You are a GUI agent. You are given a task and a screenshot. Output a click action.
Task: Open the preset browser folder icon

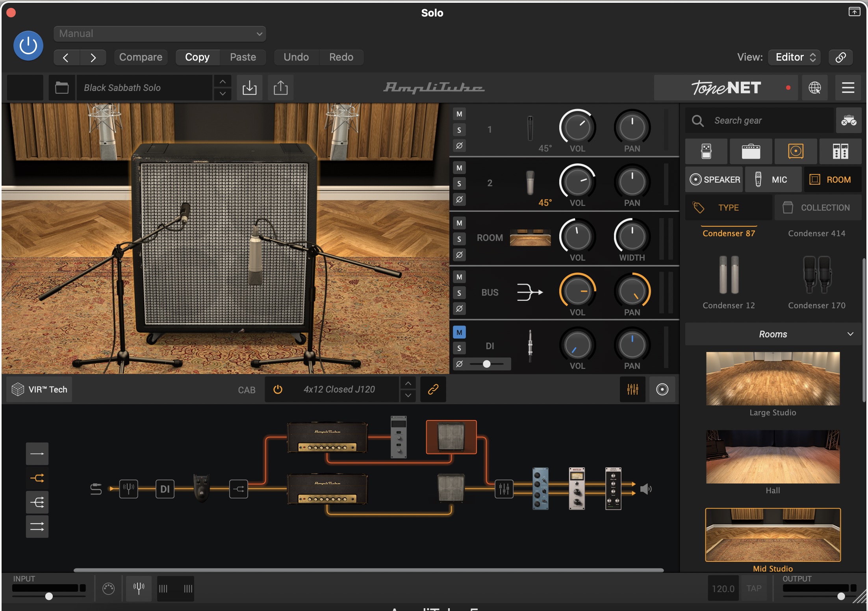click(62, 87)
